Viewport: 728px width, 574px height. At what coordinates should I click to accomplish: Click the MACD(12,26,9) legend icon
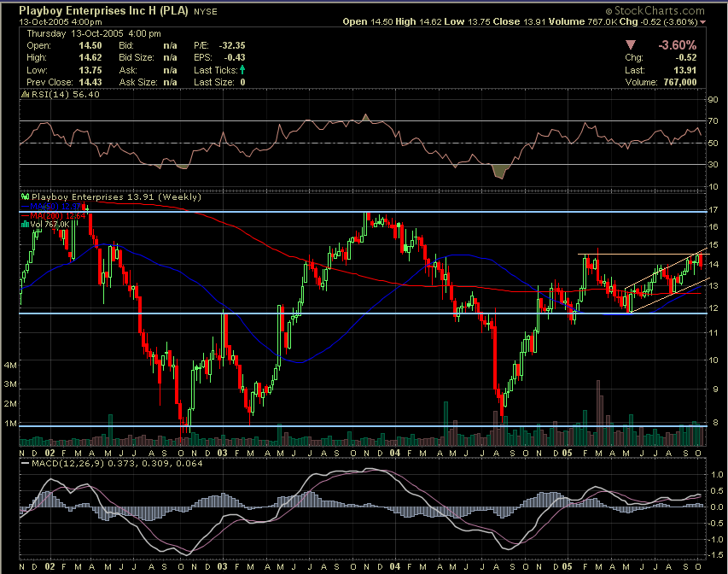pos(24,465)
